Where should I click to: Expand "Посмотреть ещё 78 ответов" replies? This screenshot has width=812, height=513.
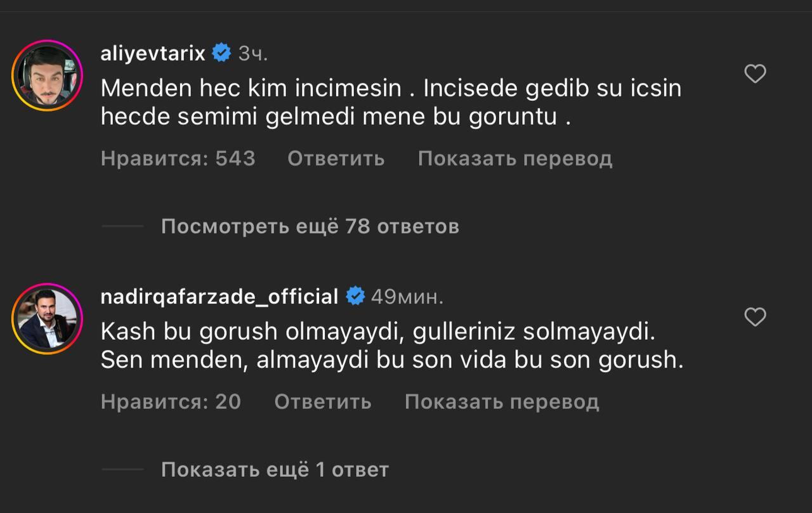click(x=310, y=226)
